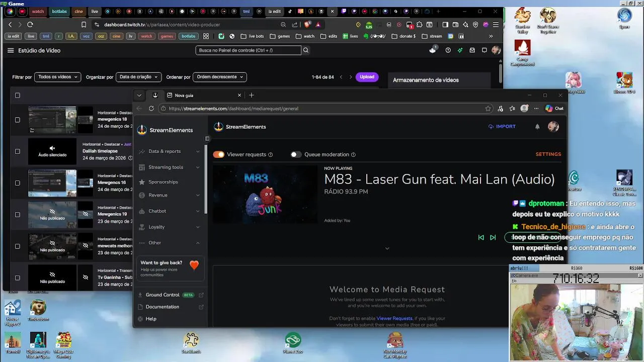Screen dimensions: 644x362
Task: Collapse the Other sidebar section
Action: point(169,243)
